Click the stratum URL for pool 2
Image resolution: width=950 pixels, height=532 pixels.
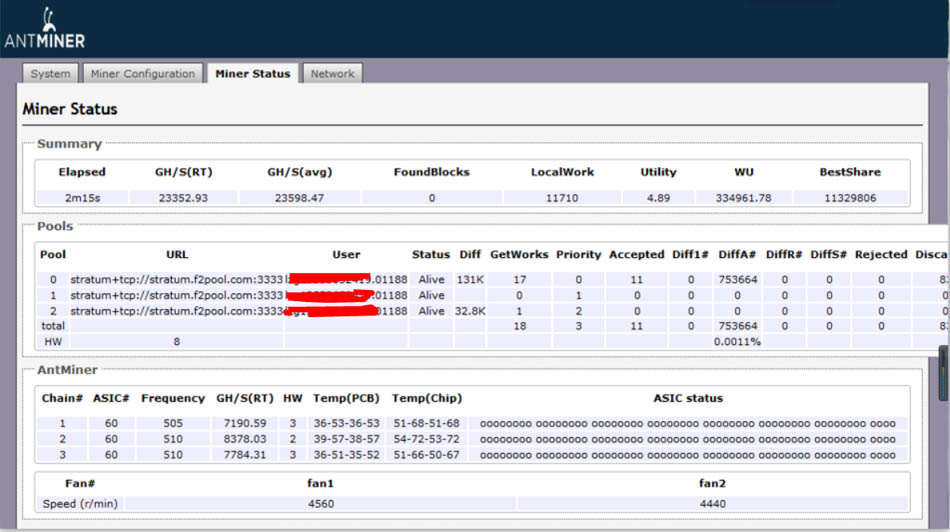tap(177, 311)
